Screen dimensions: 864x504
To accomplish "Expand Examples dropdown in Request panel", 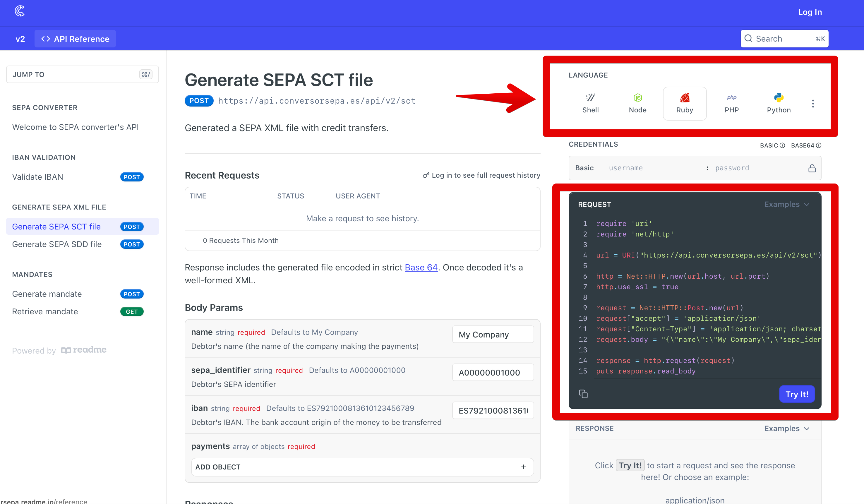I will point(786,204).
